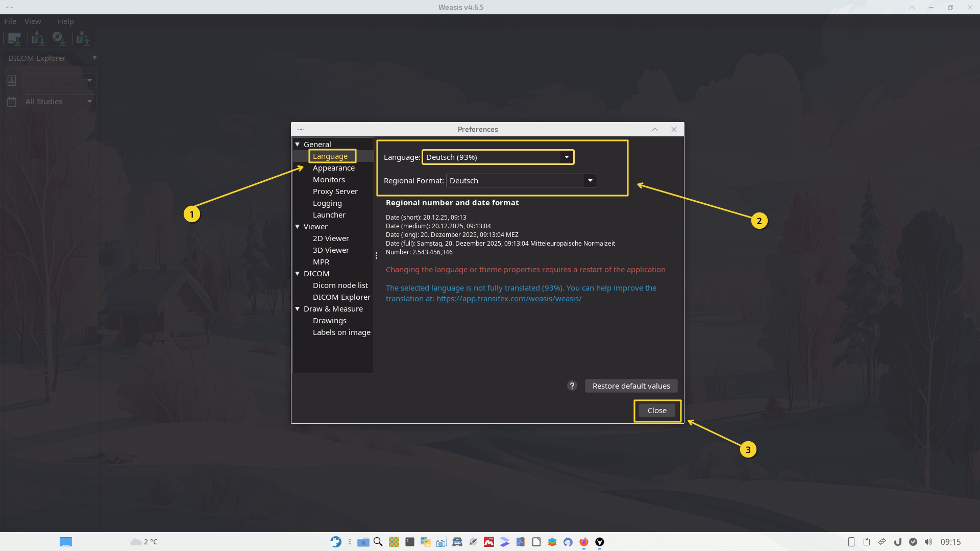Open Firefox from the taskbar
Viewport: 980px width, 551px height.
[x=583, y=542]
